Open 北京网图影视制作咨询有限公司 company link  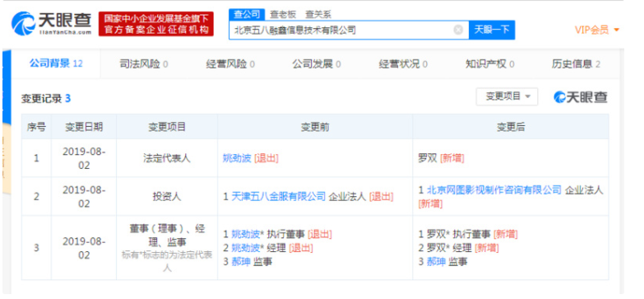click(x=494, y=189)
